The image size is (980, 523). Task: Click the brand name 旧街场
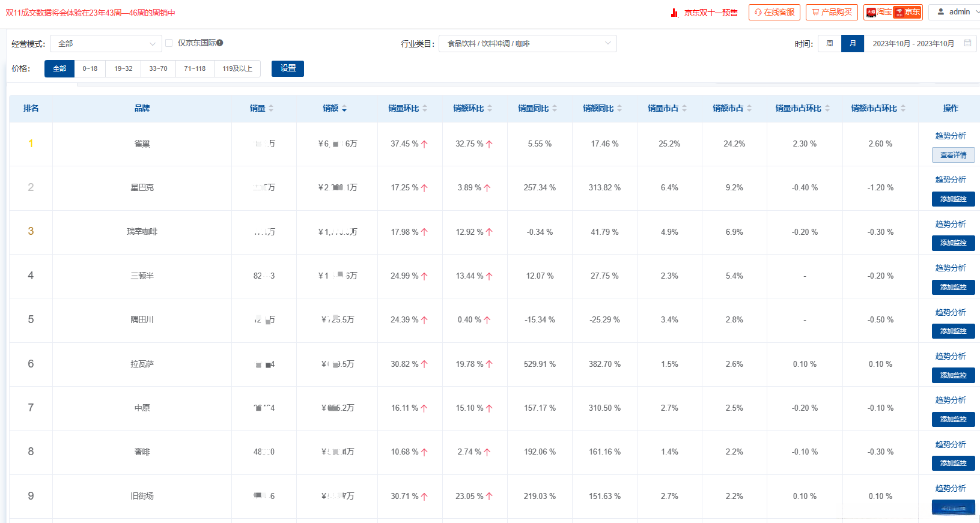tap(142, 496)
